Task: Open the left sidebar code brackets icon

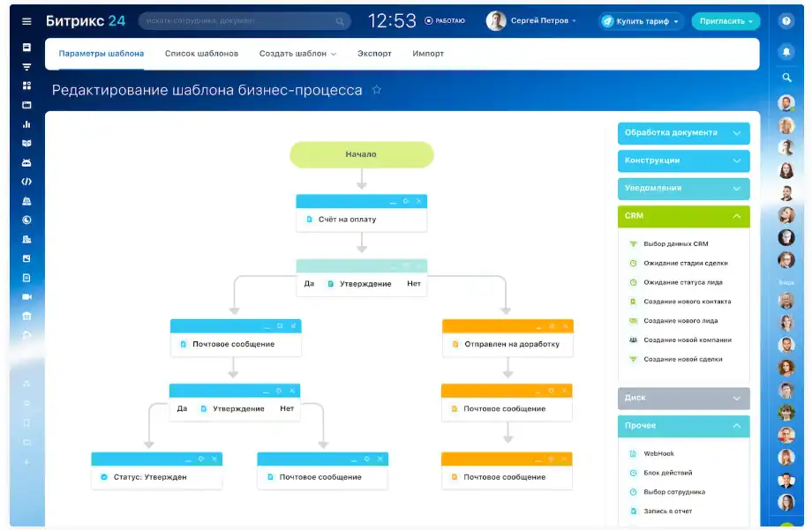Action: pyautogui.click(x=26, y=182)
